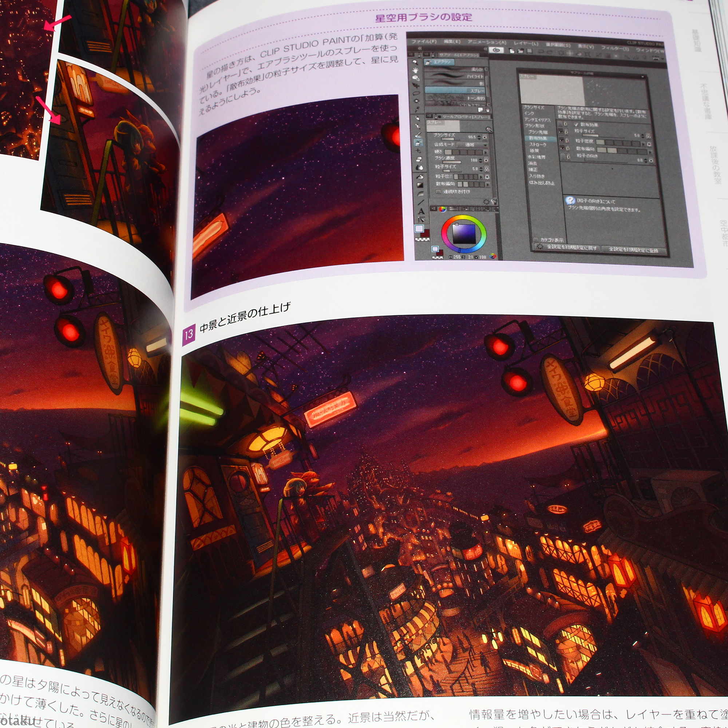
Task: Select the Eraser tool
Action: 419,159
